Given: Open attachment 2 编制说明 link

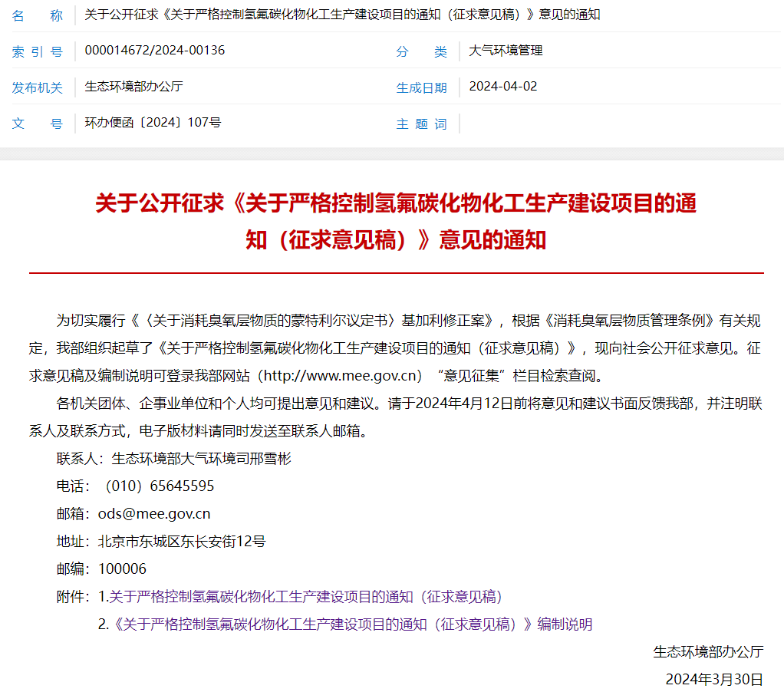Looking at the screenshot, I should point(353,624).
